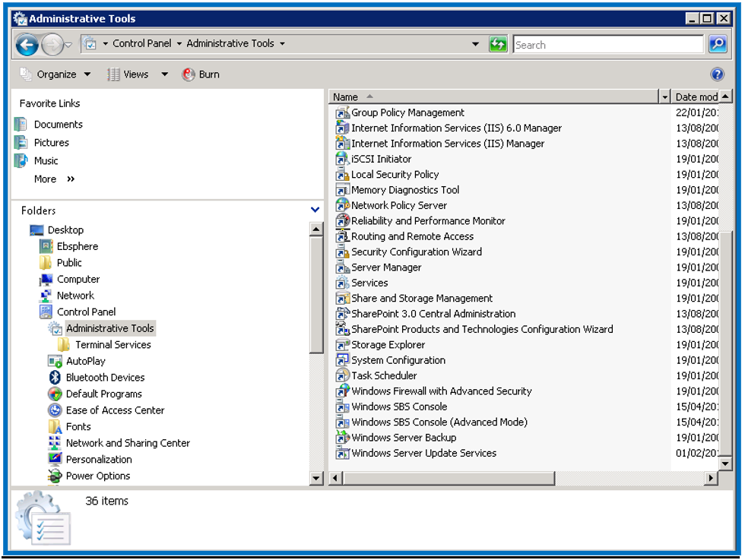Select Terminal Services folder in tree

coord(113,344)
